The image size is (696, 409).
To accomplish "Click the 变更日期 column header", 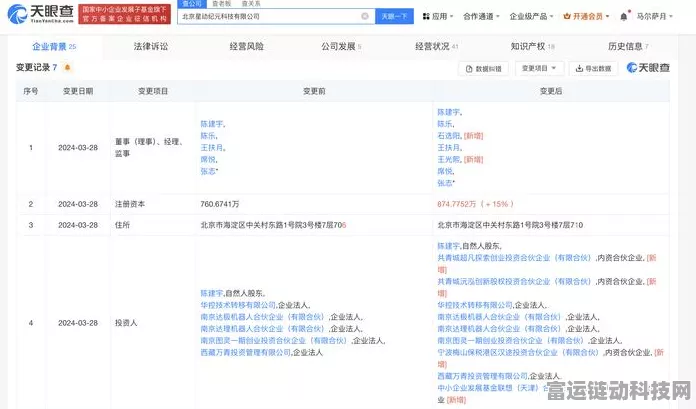I will coord(78,91).
